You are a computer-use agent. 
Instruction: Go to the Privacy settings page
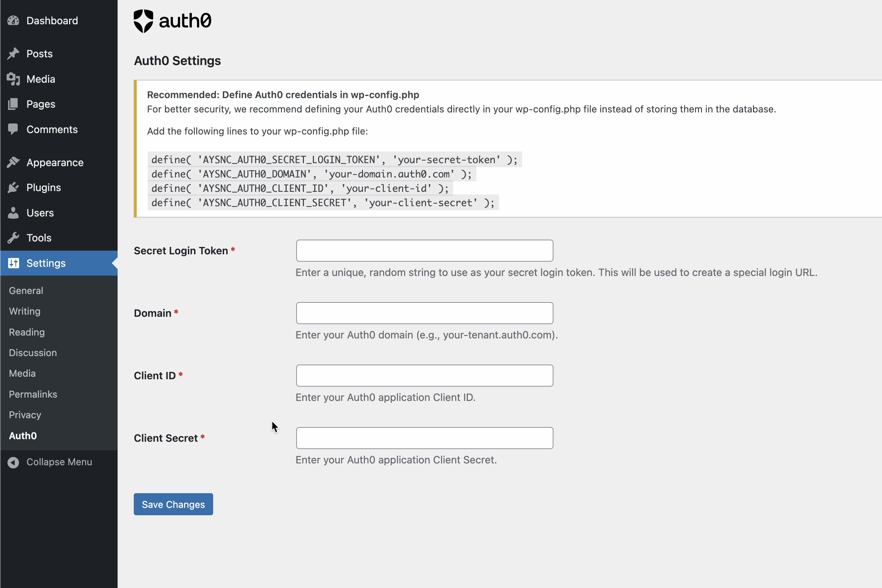click(25, 415)
